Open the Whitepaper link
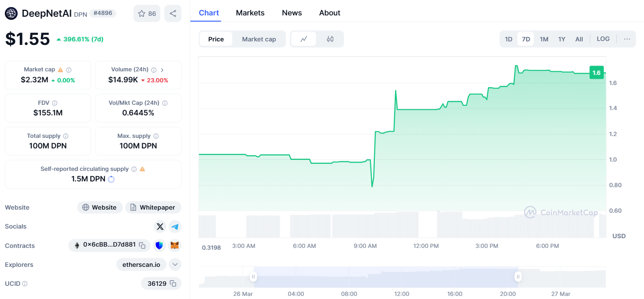This screenshot has width=644, height=299. tap(153, 207)
